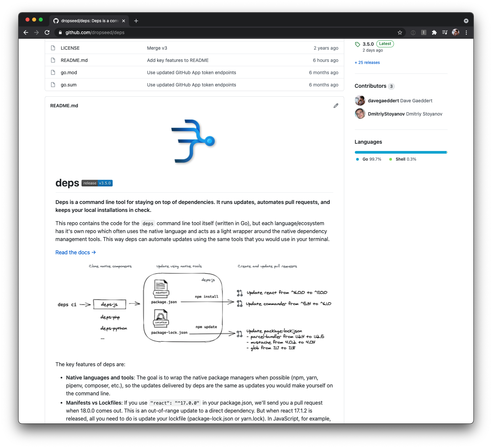Open DmitriyStoyanov's profile link
Viewport: 492px width, 448px height.
point(386,114)
